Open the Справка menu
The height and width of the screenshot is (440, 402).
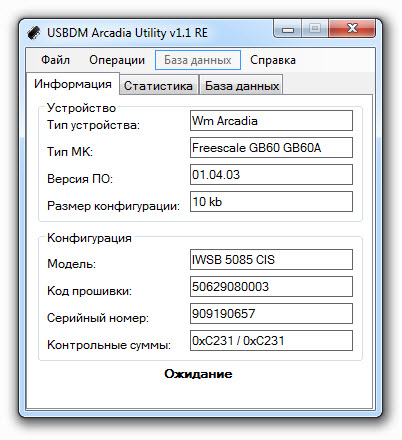pyautogui.click(x=273, y=60)
